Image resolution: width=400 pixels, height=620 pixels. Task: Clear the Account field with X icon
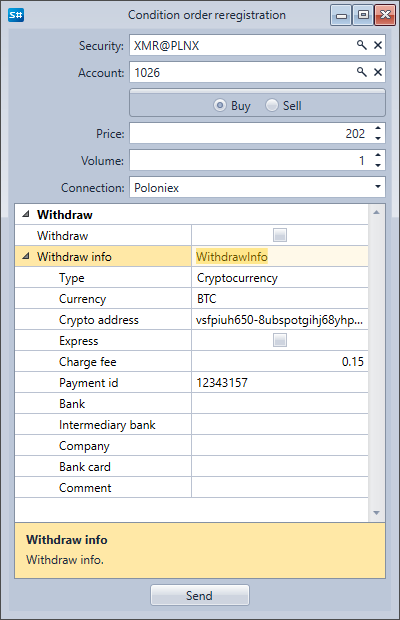(x=378, y=72)
